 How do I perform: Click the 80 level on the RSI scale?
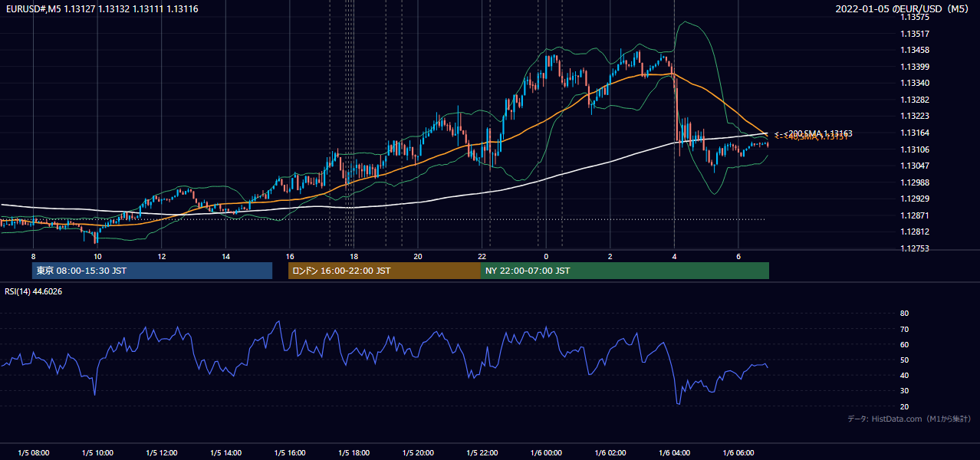(x=904, y=314)
